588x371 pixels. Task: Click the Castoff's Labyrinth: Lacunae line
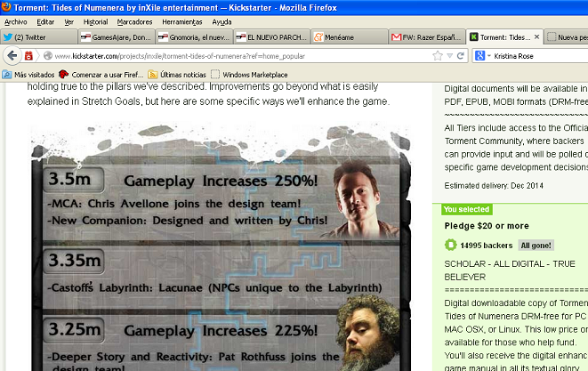(x=214, y=287)
